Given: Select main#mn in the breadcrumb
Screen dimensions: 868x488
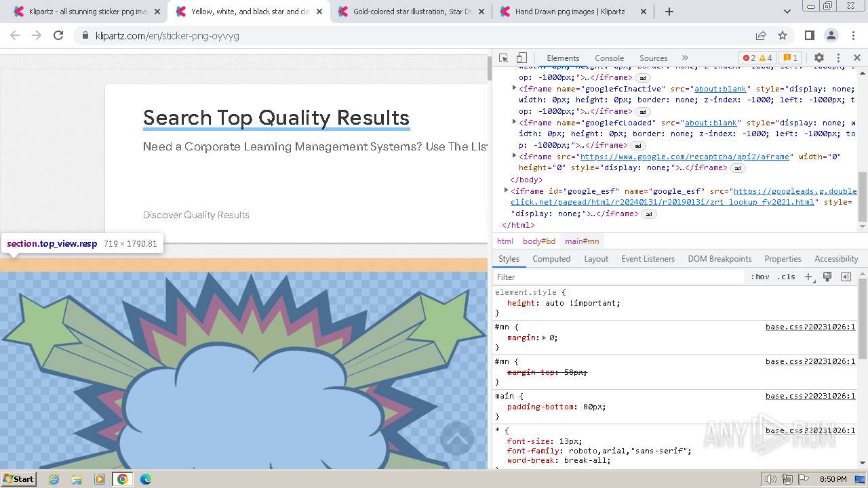Looking at the screenshot, I should pyautogui.click(x=582, y=241).
